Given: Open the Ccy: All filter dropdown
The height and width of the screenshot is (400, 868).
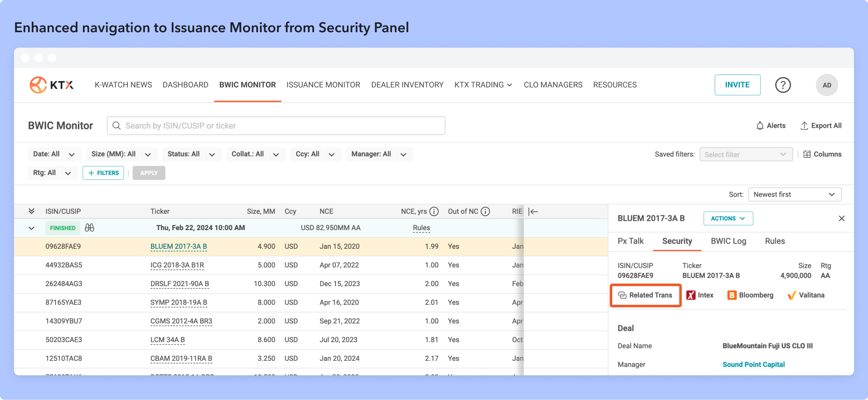Looking at the screenshot, I should [315, 154].
